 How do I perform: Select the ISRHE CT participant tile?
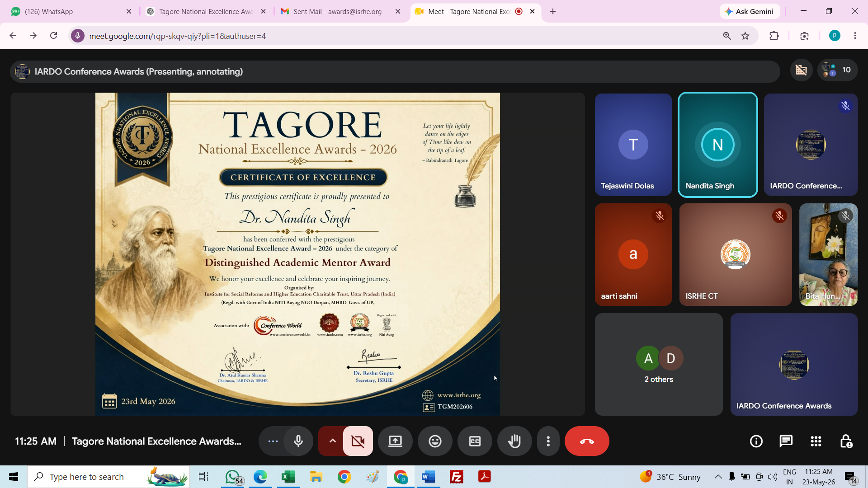pos(736,254)
